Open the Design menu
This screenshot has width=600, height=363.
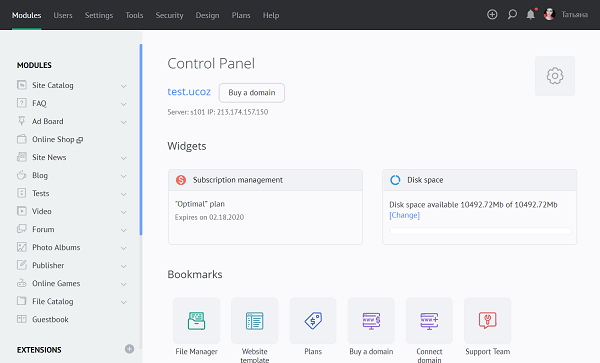pyautogui.click(x=207, y=15)
